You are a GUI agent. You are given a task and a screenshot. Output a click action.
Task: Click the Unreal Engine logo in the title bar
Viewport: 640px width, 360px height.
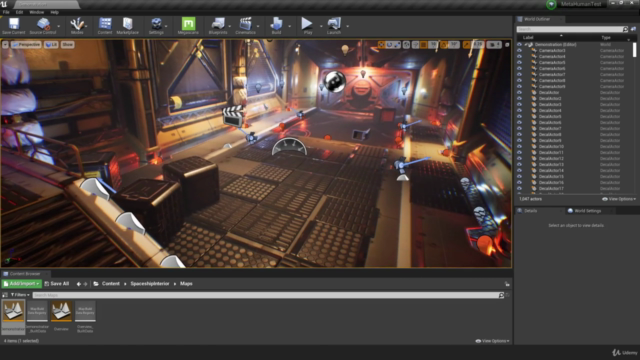4,4
